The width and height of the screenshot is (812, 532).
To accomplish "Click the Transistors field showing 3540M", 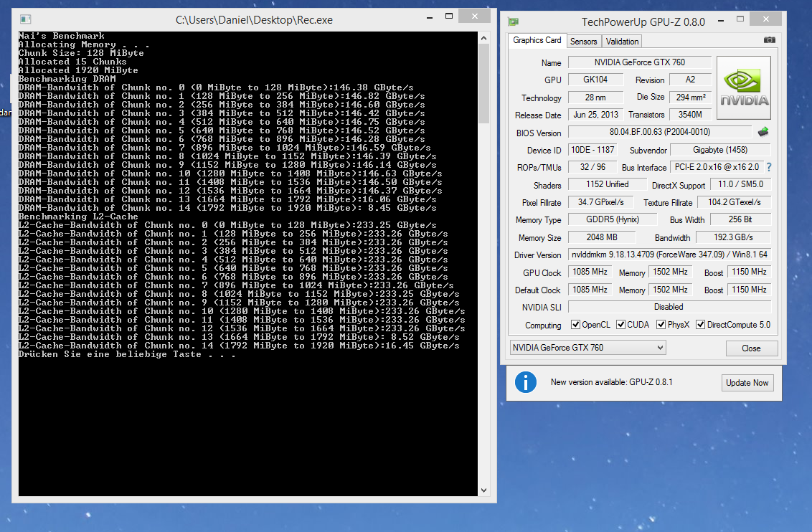I will click(690, 115).
